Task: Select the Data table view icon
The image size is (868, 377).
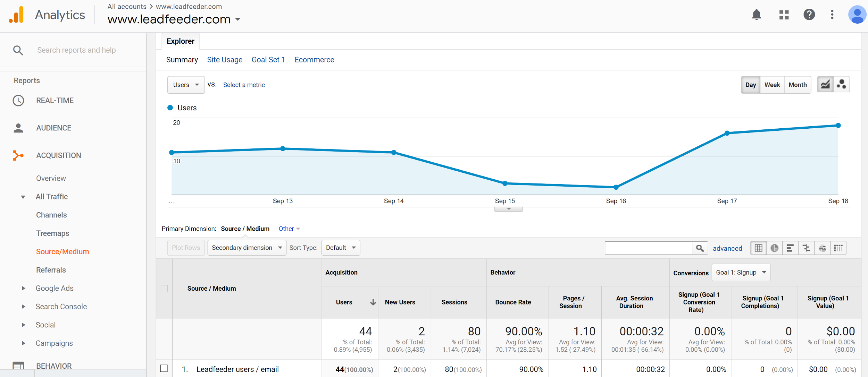Action: (x=759, y=248)
